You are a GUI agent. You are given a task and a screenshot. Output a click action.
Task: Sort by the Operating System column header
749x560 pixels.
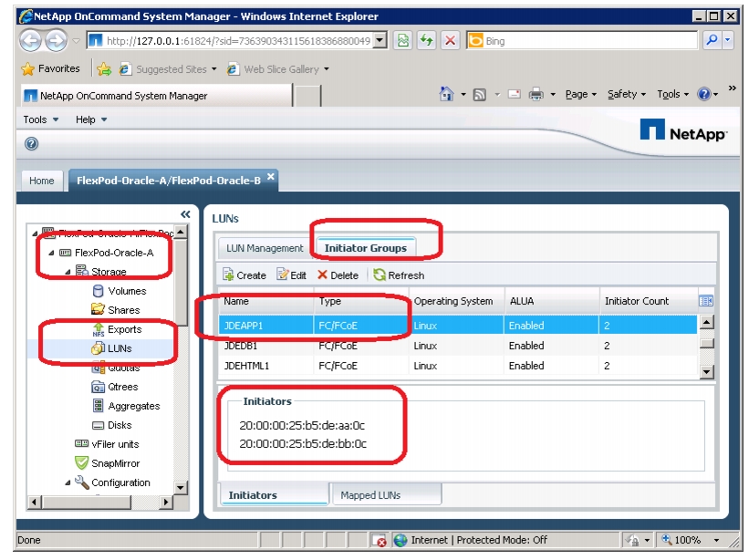click(456, 301)
